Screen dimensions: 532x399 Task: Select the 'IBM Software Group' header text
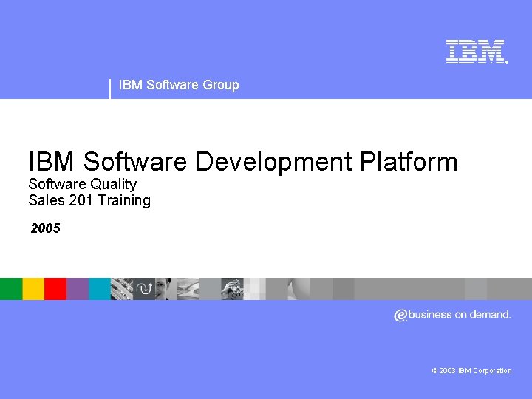(x=179, y=85)
